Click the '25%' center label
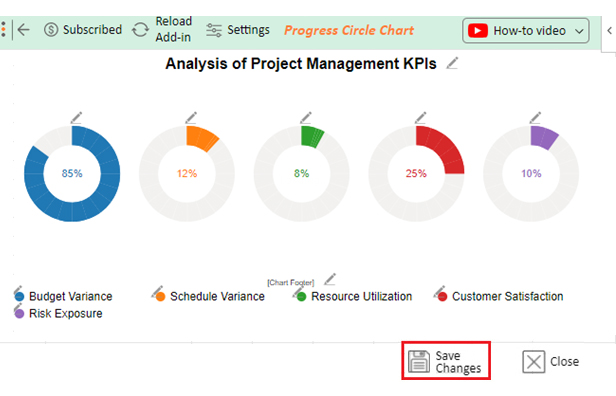Viewport: 616px width, 396px height. pyautogui.click(x=416, y=173)
